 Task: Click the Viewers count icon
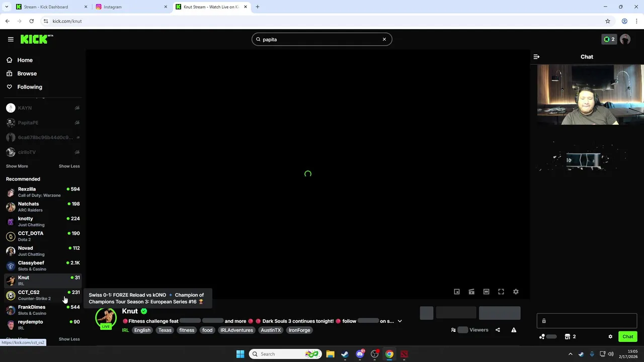pos(453,330)
